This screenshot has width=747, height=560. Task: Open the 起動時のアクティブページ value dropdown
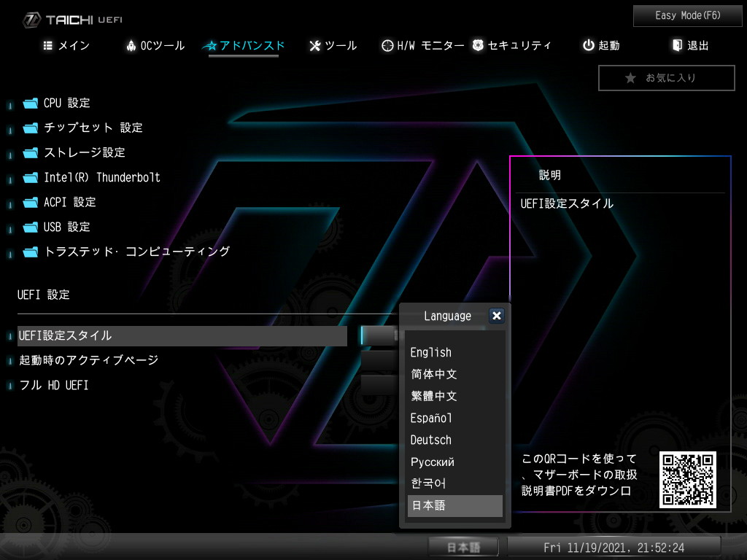pyautogui.click(x=379, y=360)
